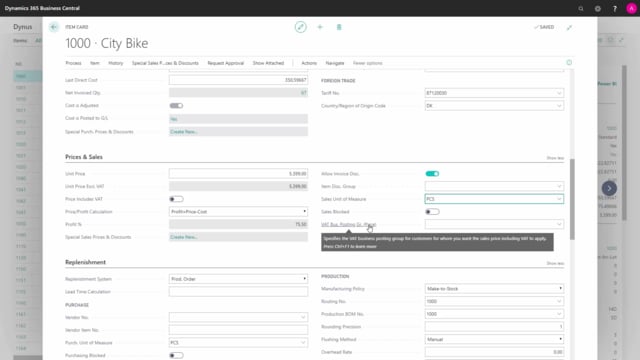
Task: Open the Actions menu
Action: pyautogui.click(x=309, y=63)
